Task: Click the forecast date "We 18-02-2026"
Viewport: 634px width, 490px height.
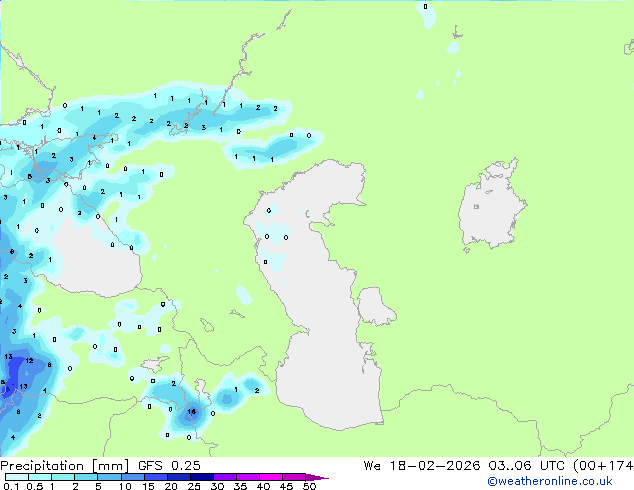Action: point(422,466)
